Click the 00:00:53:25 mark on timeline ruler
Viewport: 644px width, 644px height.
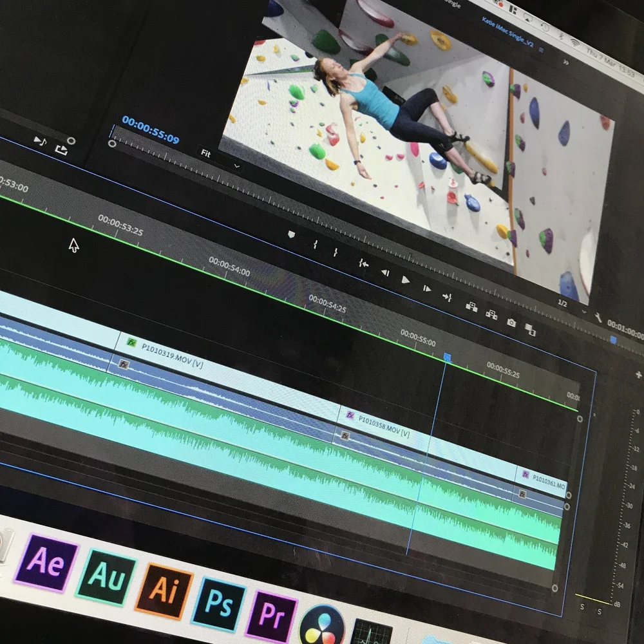pos(120,225)
